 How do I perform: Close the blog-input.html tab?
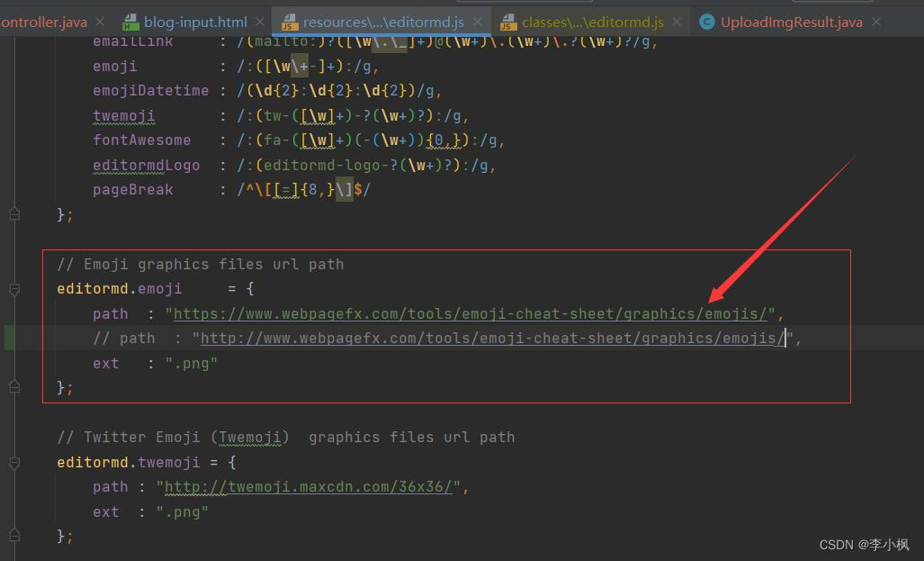(x=260, y=22)
